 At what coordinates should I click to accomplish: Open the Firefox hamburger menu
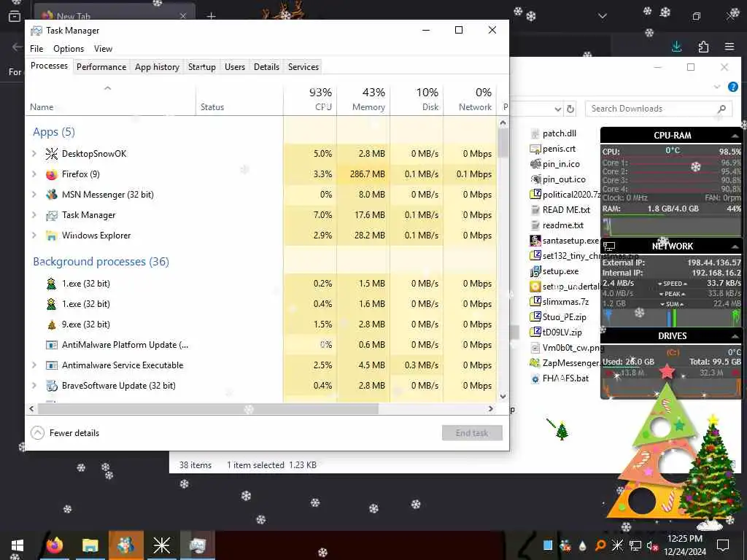729,47
